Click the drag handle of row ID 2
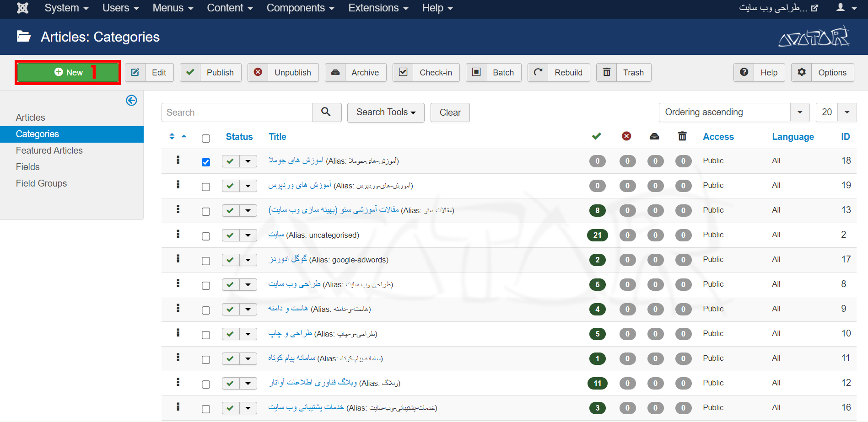Viewport: 868px width, 422px height. tap(178, 234)
